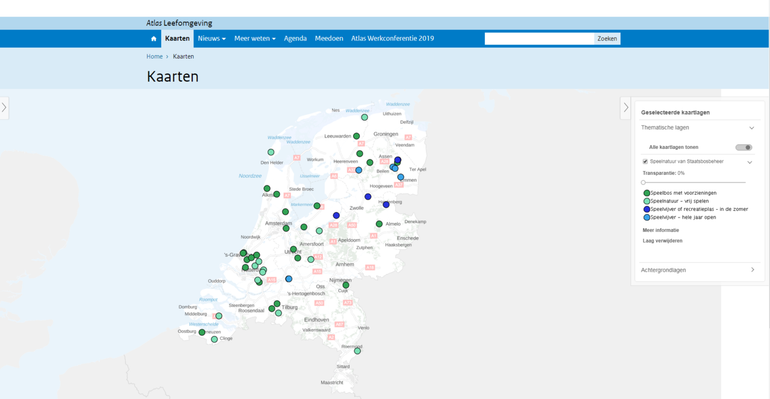
Task: Click the Speelnatuur vrij spelen legend icon
Action: [x=647, y=201]
